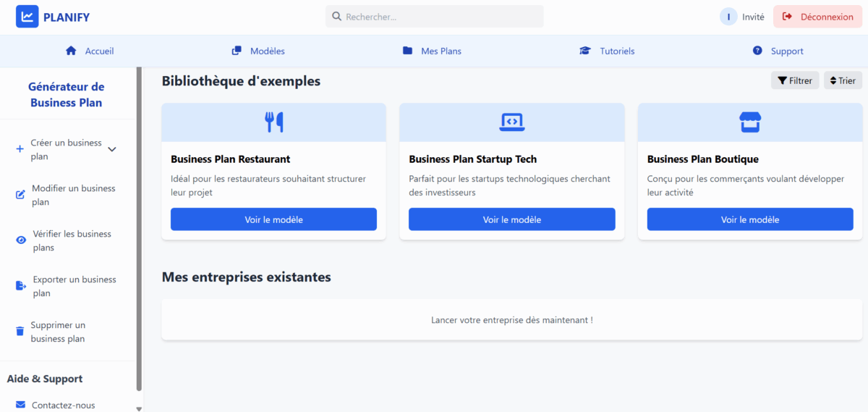Open the Mes Plans navigation tab

click(x=432, y=51)
